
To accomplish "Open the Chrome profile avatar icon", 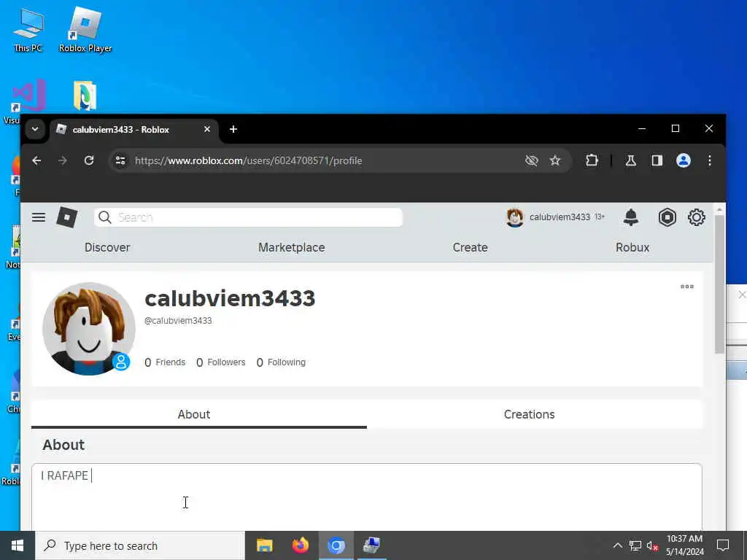I will [683, 160].
